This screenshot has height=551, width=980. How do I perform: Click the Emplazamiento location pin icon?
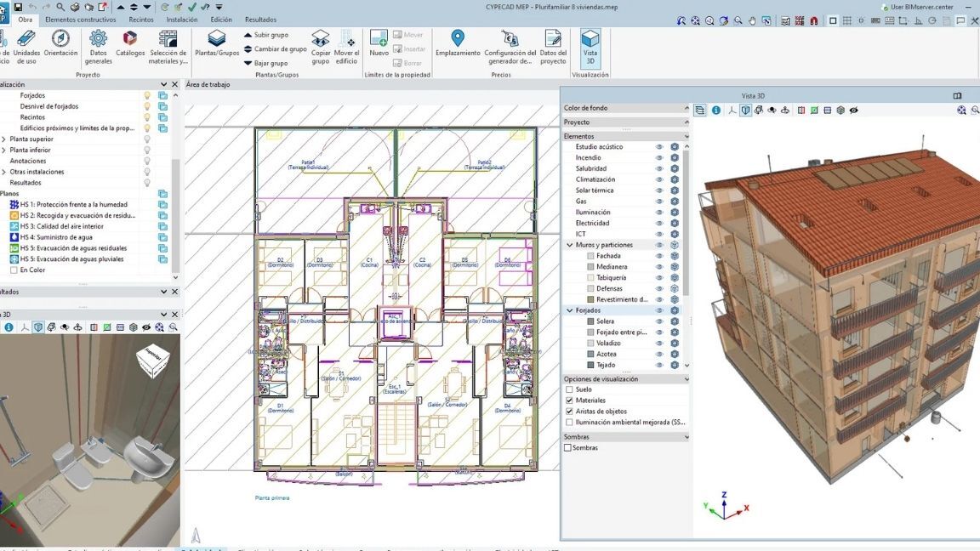(x=458, y=38)
